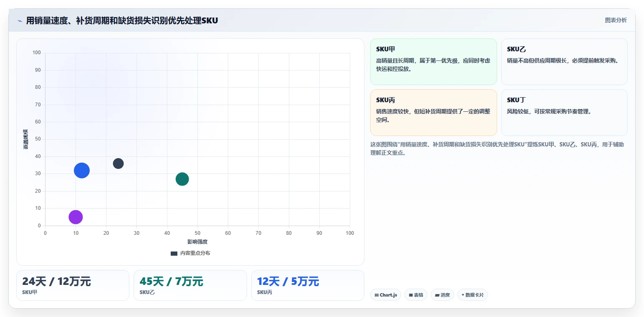Click the 进度 tag chip
This screenshot has height=317, width=644.
point(442,295)
